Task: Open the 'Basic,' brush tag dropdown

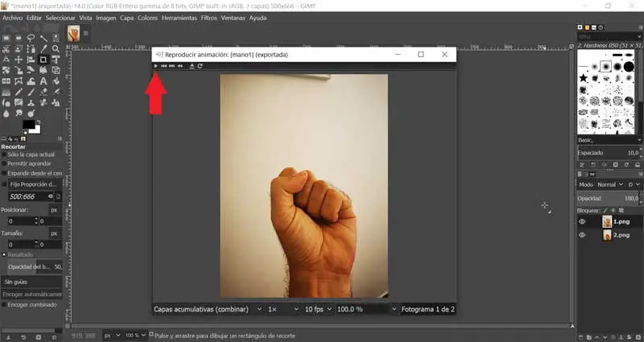Action: click(x=609, y=140)
